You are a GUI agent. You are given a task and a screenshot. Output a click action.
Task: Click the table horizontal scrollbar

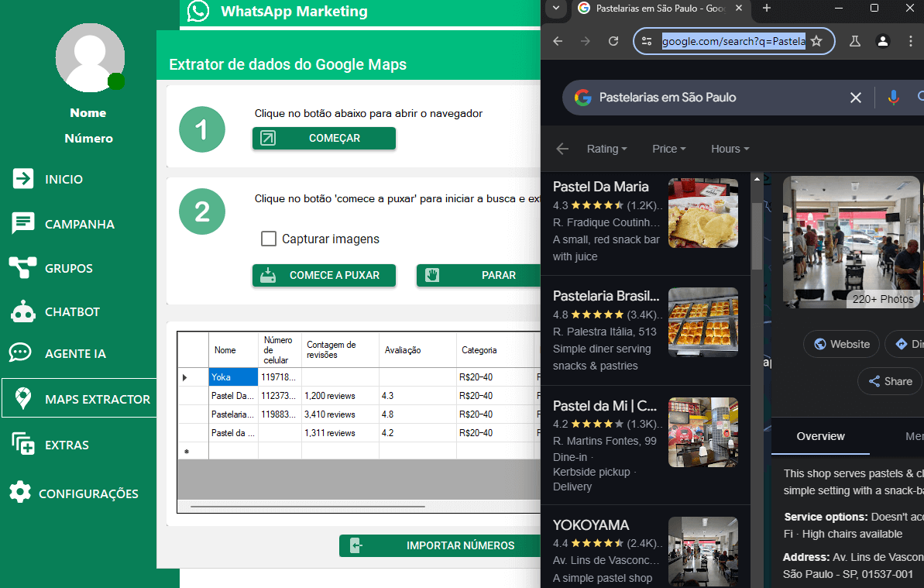click(x=307, y=506)
